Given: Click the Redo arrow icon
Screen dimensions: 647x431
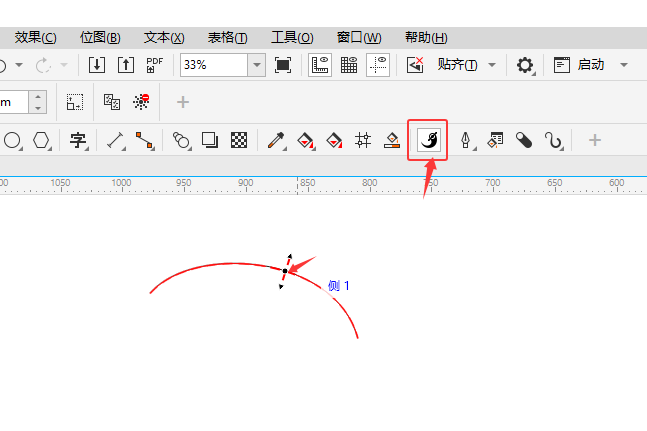Looking at the screenshot, I should coord(43,65).
